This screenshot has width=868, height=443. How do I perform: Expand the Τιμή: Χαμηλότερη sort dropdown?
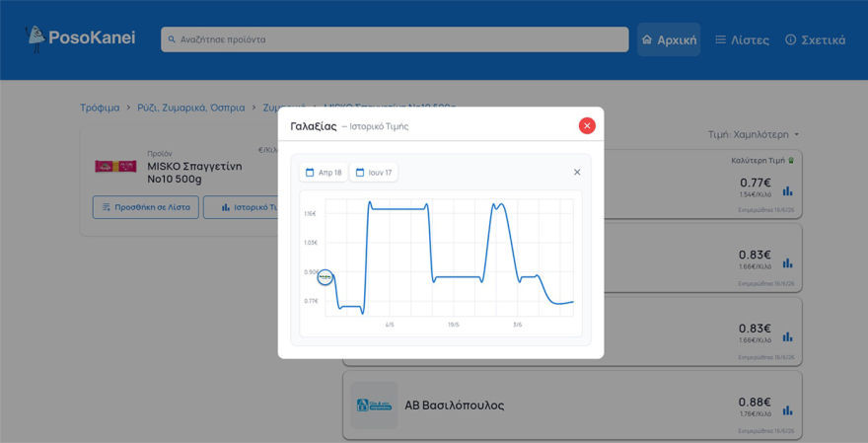pos(754,134)
